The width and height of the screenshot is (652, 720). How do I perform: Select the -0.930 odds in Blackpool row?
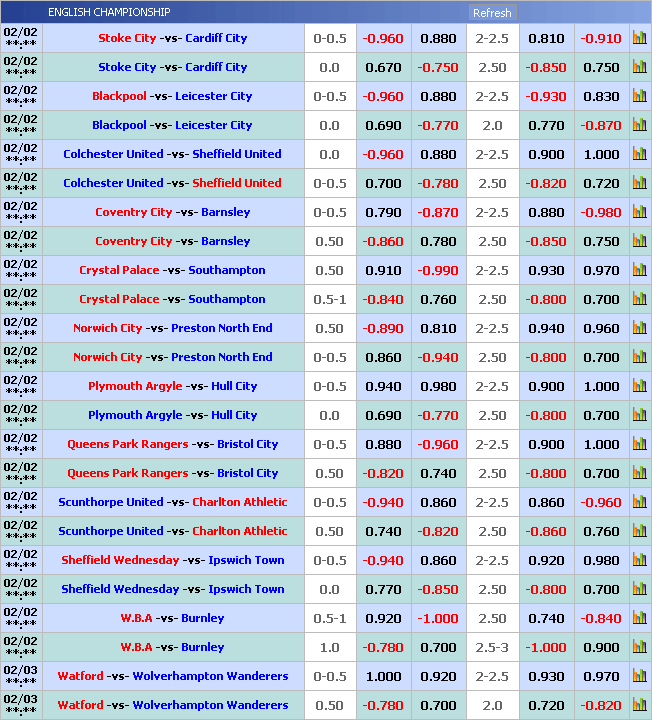click(x=546, y=96)
